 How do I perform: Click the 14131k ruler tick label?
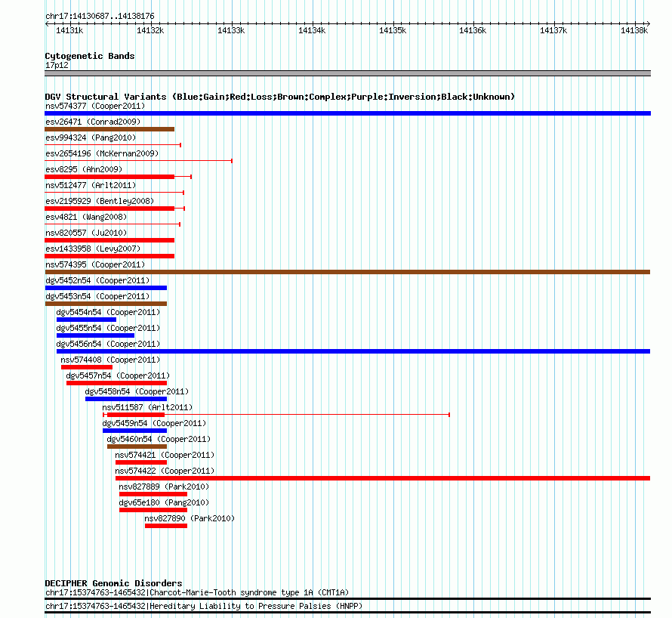69,30
